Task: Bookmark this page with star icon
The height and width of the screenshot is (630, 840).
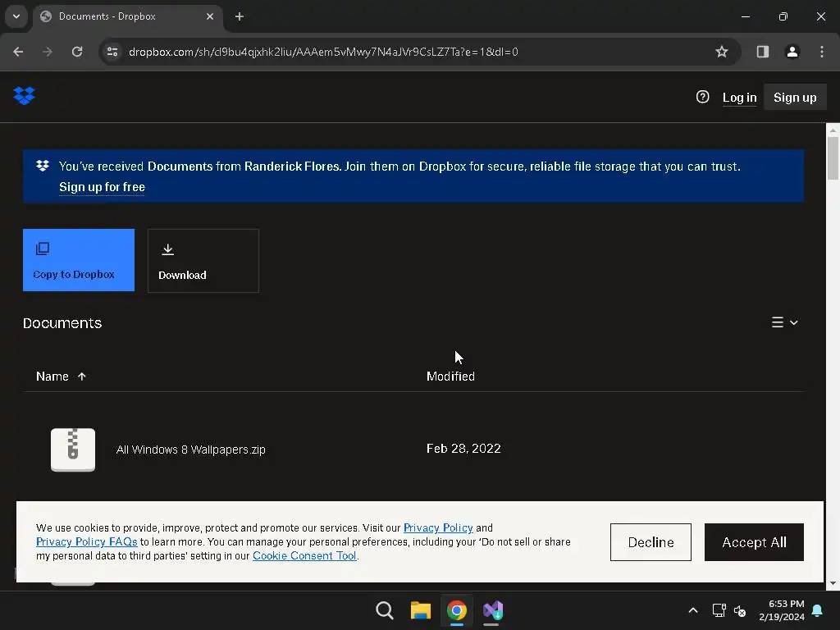Action: (x=722, y=52)
